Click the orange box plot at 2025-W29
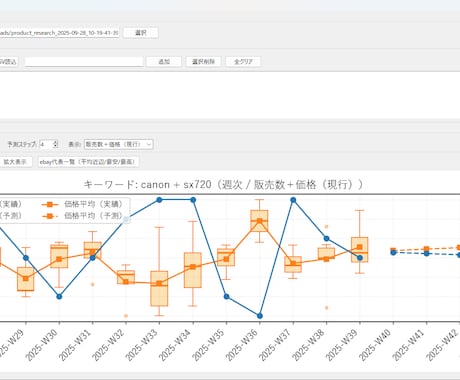 [x=26, y=279]
